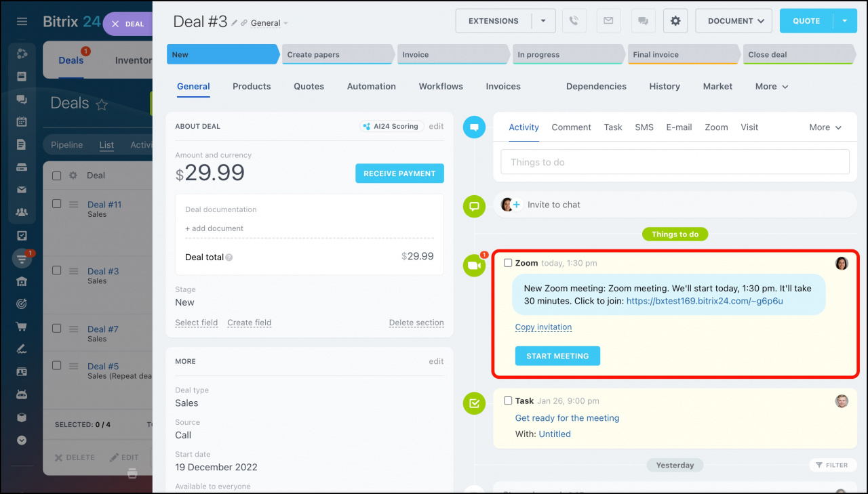Open the robot automation icon in sidebar
This screenshot has width=868, height=494.
[22, 394]
